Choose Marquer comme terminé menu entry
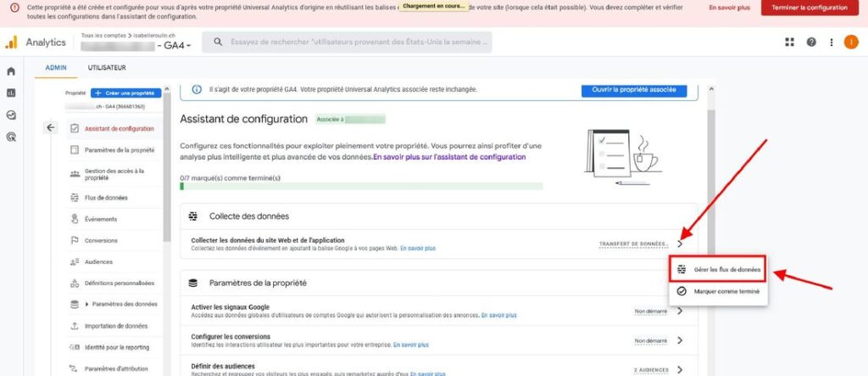The width and height of the screenshot is (868, 376). pos(718,291)
